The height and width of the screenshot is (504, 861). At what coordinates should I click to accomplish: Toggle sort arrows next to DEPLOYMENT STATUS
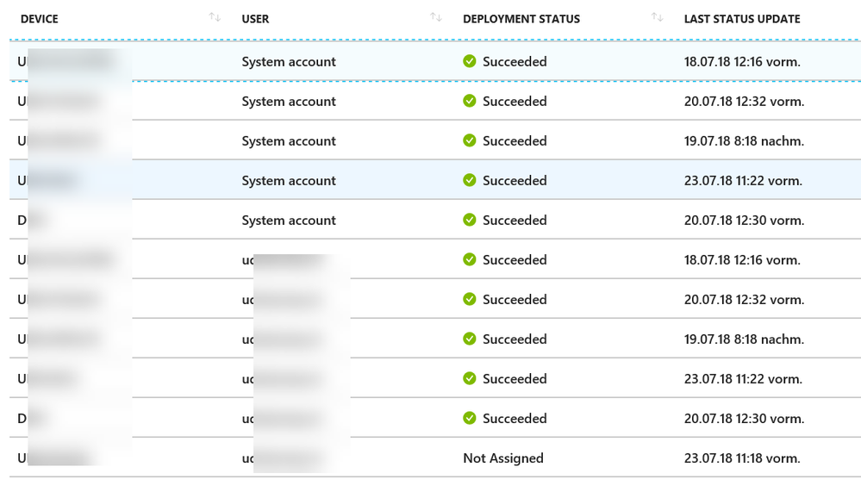658,17
